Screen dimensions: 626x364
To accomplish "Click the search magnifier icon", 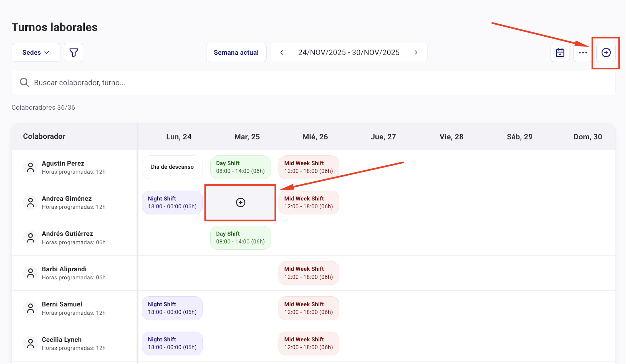I will click(x=24, y=82).
